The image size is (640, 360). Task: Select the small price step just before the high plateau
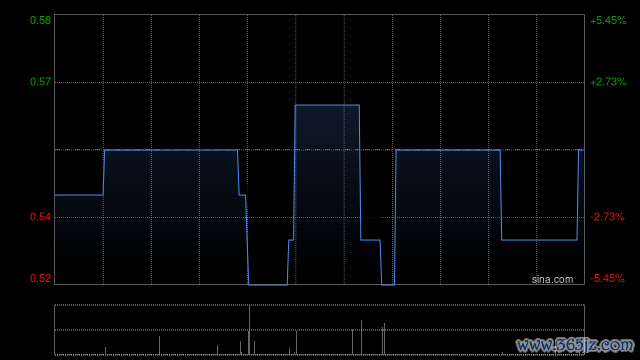click(x=291, y=240)
